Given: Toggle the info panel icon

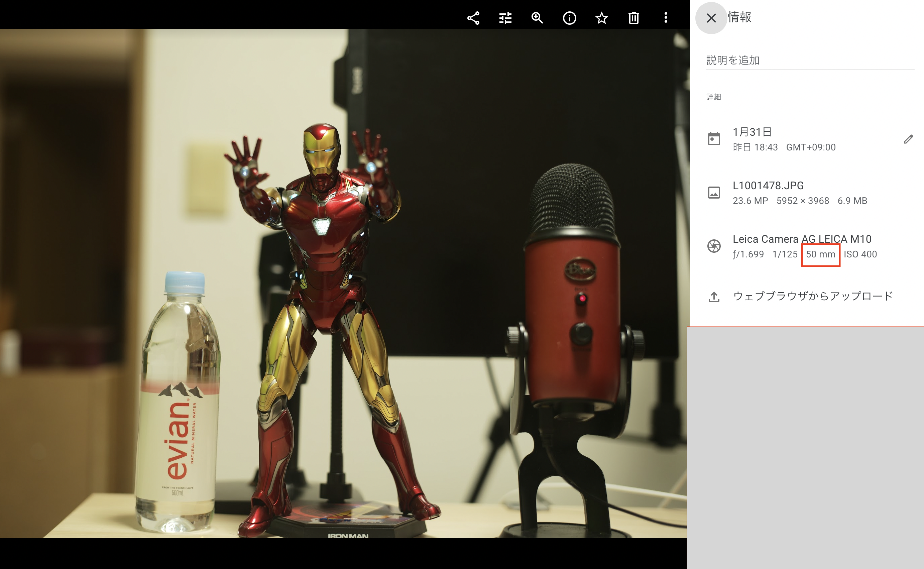Looking at the screenshot, I should (x=569, y=18).
